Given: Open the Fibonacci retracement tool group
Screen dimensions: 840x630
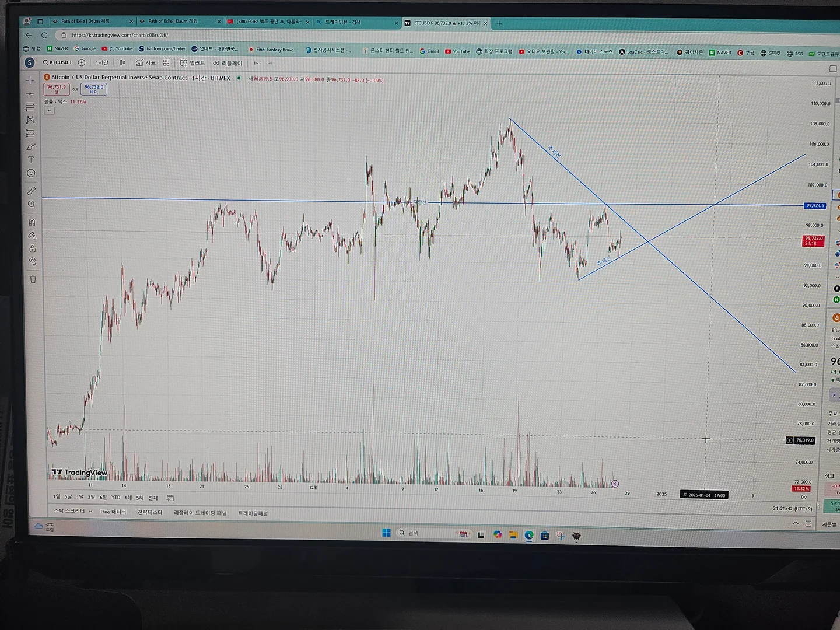Looking at the screenshot, I should click(x=30, y=106).
